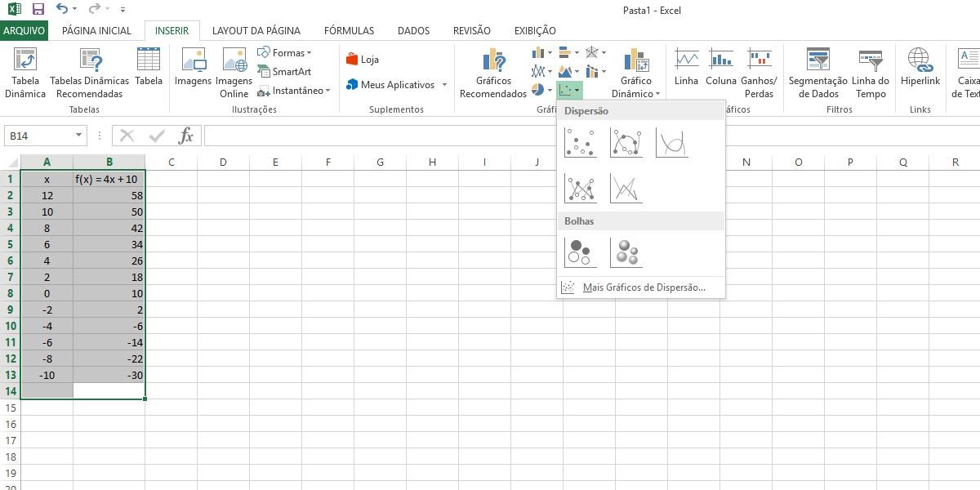This screenshot has width=980, height=490.
Task: Click the insert function fx button
Action: click(x=186, y=136)
